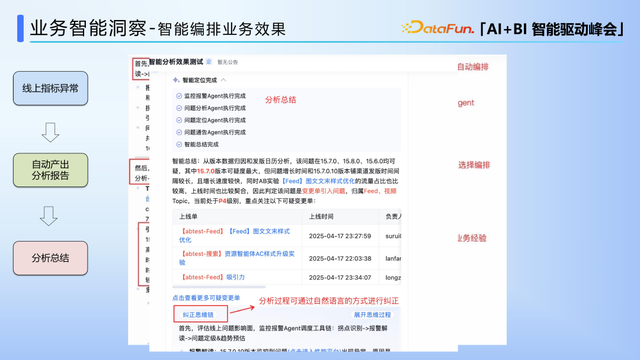The height and width of the screenshot is (360, 640).
Task: Click the 智能分析效果测试 page title
Action: (176, 62)
